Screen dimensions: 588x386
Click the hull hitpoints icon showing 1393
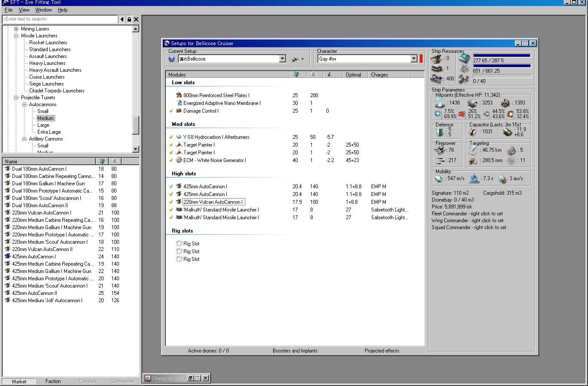[505, 103]
